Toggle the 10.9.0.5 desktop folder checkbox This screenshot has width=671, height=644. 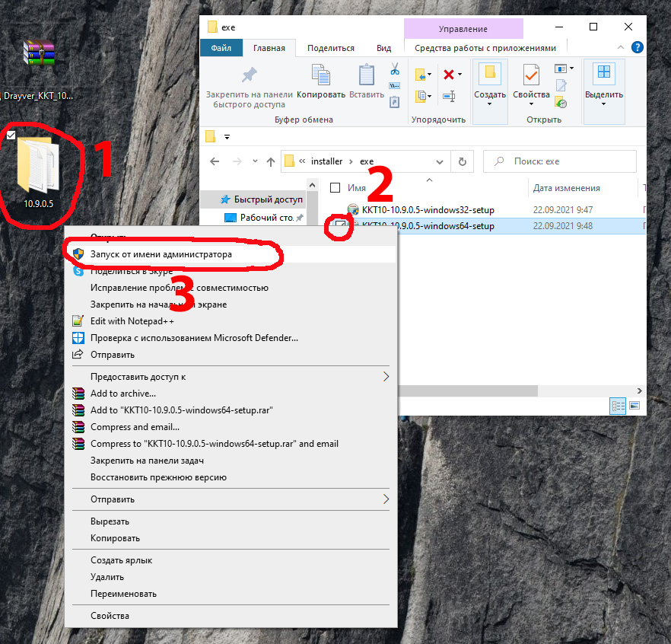click(x=11, y=135)
